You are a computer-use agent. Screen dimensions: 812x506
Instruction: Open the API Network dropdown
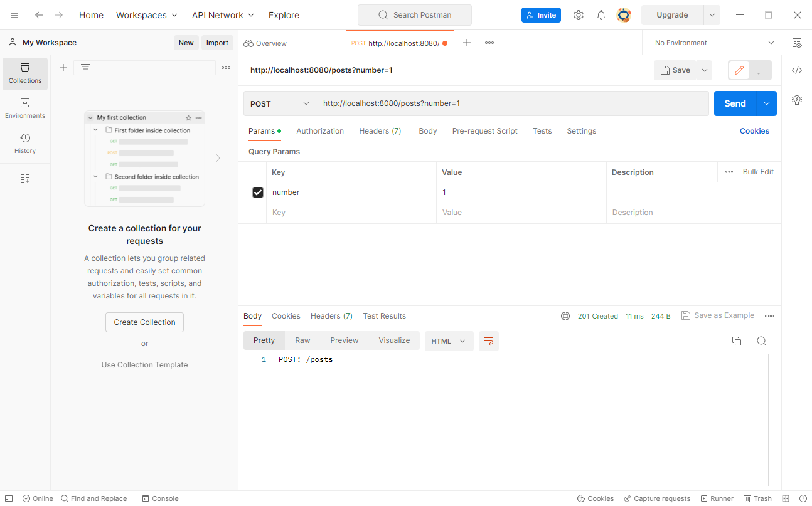(x=223, y=15)
